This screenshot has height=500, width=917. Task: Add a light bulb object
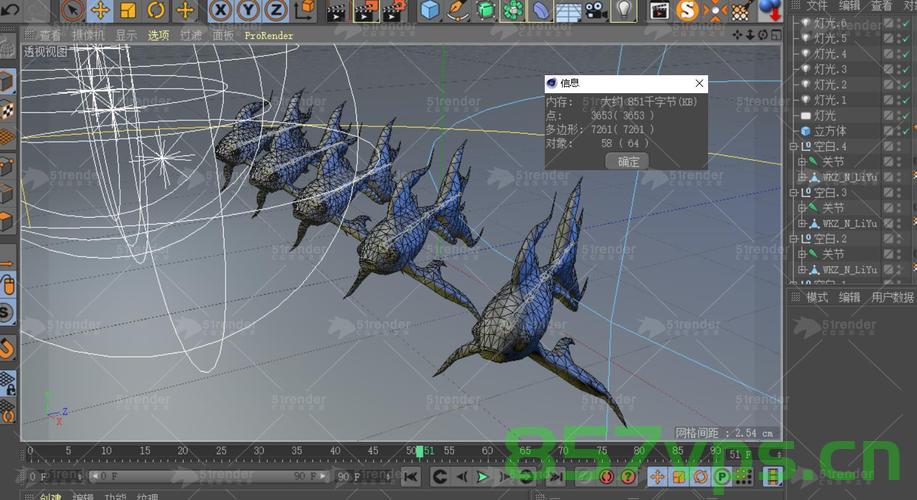tap(624, 11)
